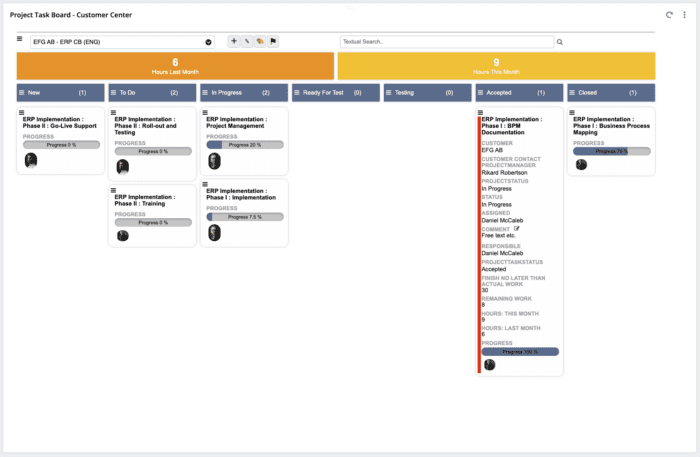
Task: Click the color palette toolbar icon
Action: [260, 41]
